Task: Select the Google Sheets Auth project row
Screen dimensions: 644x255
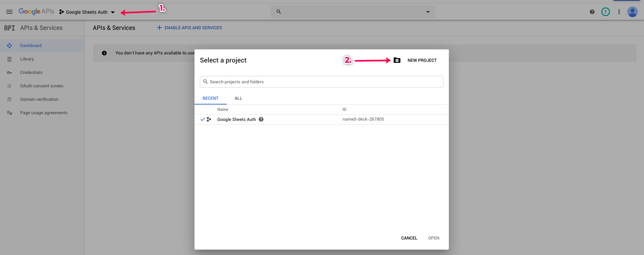Action: click(322, 120)
